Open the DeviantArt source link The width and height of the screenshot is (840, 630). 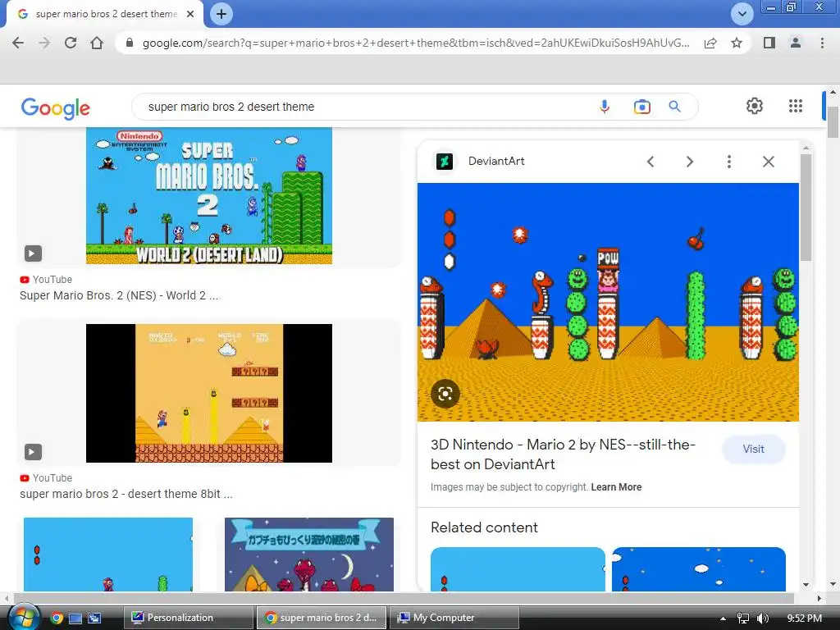[x=496, y=162]
